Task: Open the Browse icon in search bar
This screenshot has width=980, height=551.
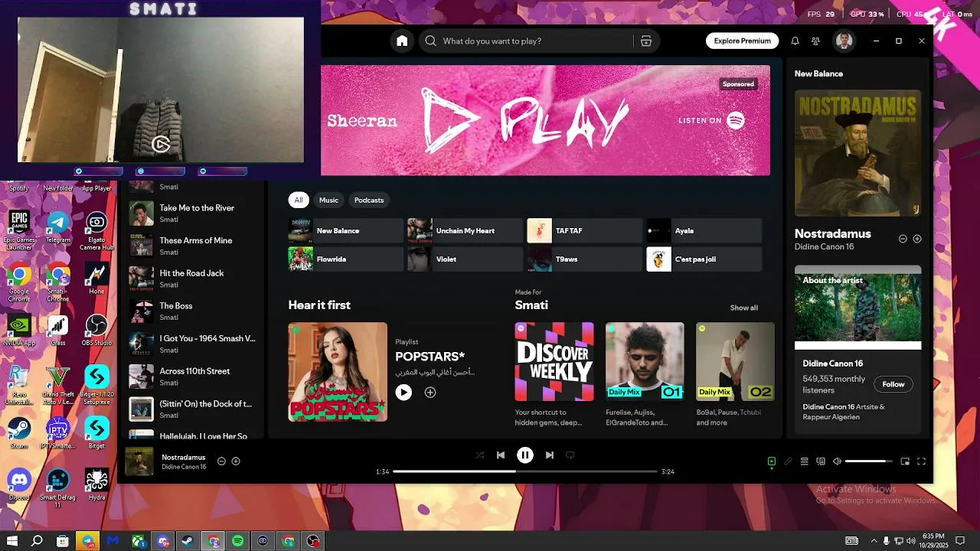Action: (x=645, y=41)
